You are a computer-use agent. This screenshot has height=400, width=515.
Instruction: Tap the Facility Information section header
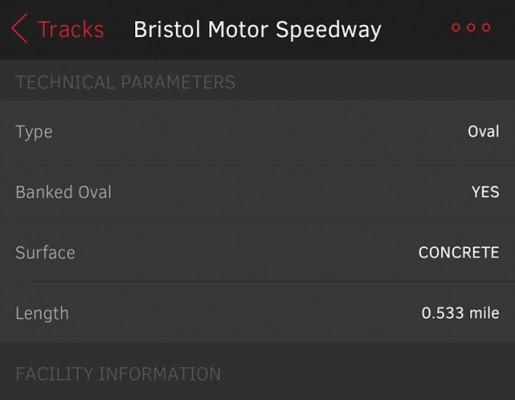[118, 374]
